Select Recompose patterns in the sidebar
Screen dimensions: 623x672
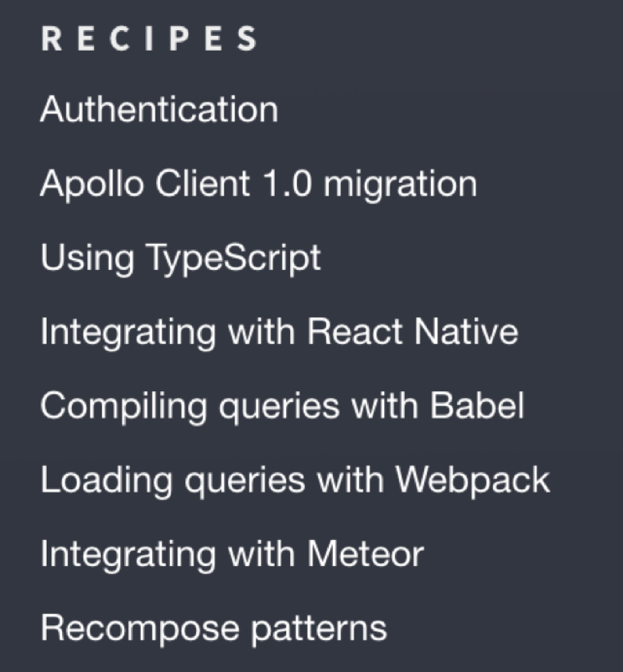pos(213,628)
